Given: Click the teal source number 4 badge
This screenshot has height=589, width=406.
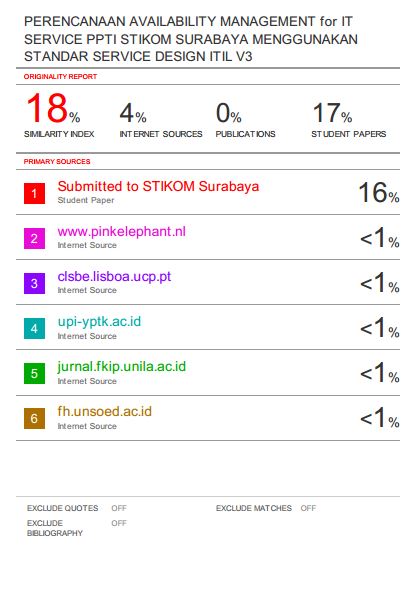Looking at the screenshot, I should pos(34,329).
